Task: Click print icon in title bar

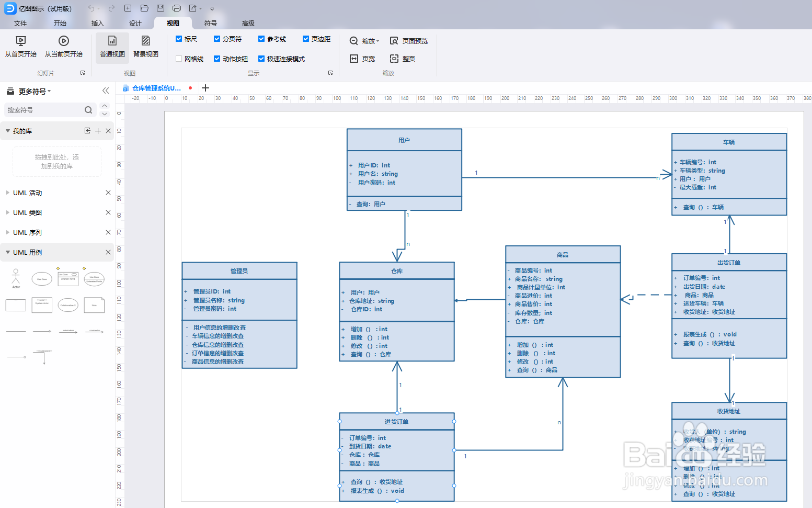Action: coord(177,8)
